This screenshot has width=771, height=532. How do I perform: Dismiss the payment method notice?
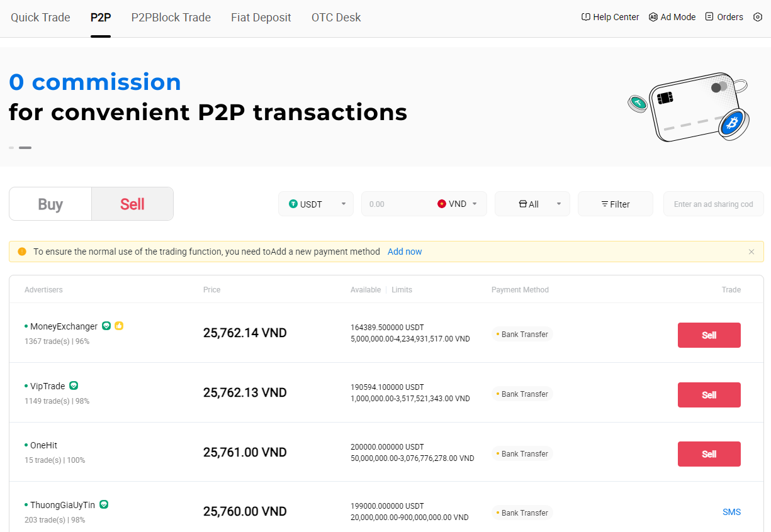click(751, 252)
